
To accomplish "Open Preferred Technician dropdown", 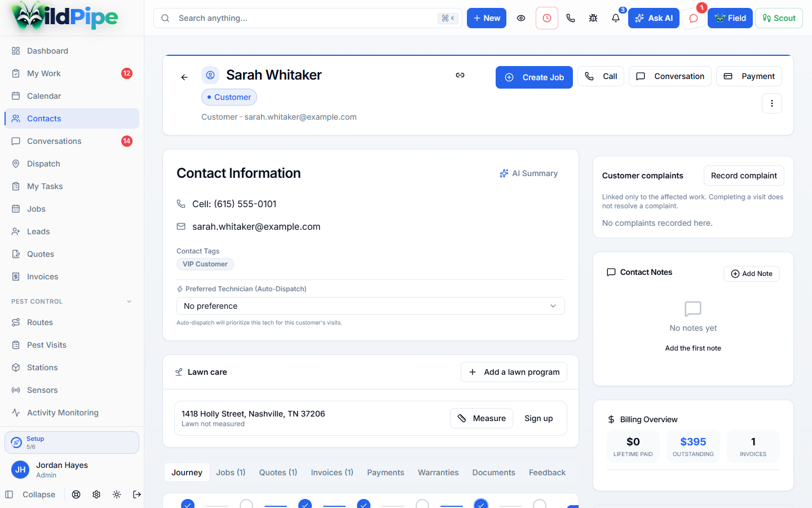I will point(370,306).
